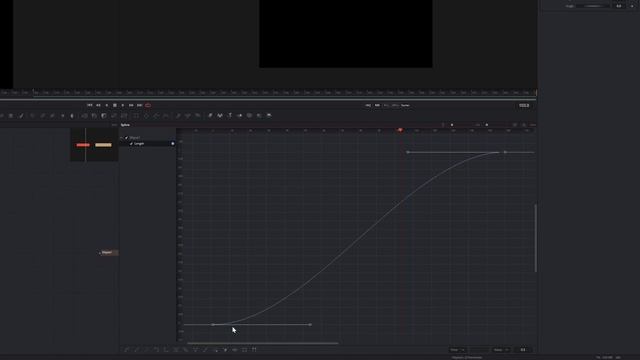Toggle the Shape1 checkbox in spline tree
This screenshot has width=640, height=360.
tap(127, 138)
